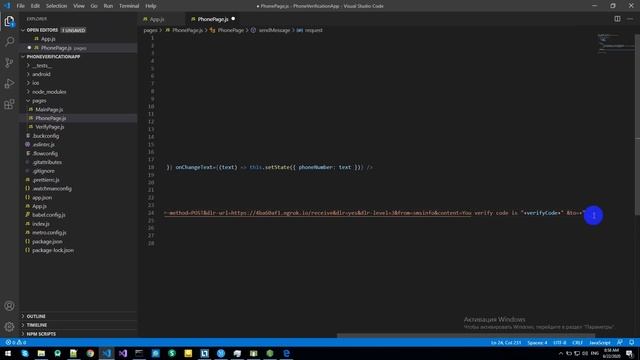
Task: Change the JavaScript language mode
Action: pyautogui.click(x=600, y=342)
